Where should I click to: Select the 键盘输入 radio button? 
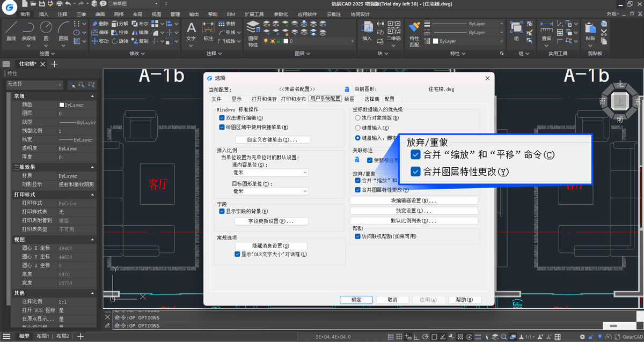coord(358,128)
